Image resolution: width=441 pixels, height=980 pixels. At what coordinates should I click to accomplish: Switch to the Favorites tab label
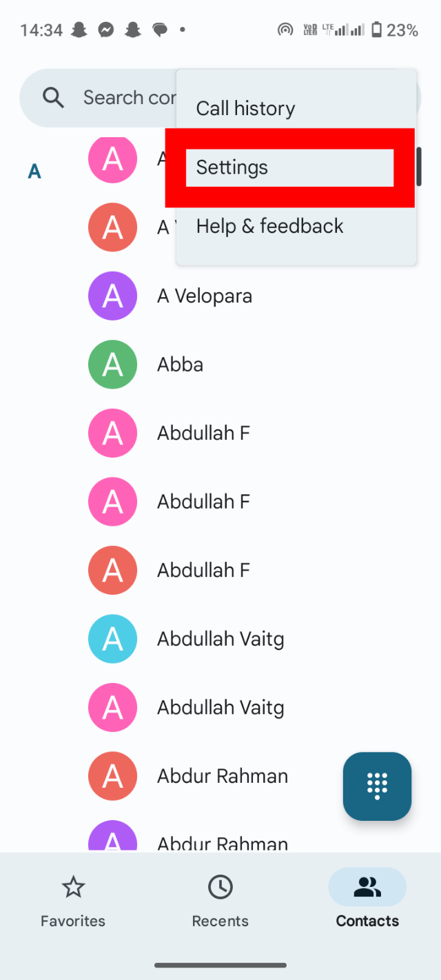pos(73,921)
